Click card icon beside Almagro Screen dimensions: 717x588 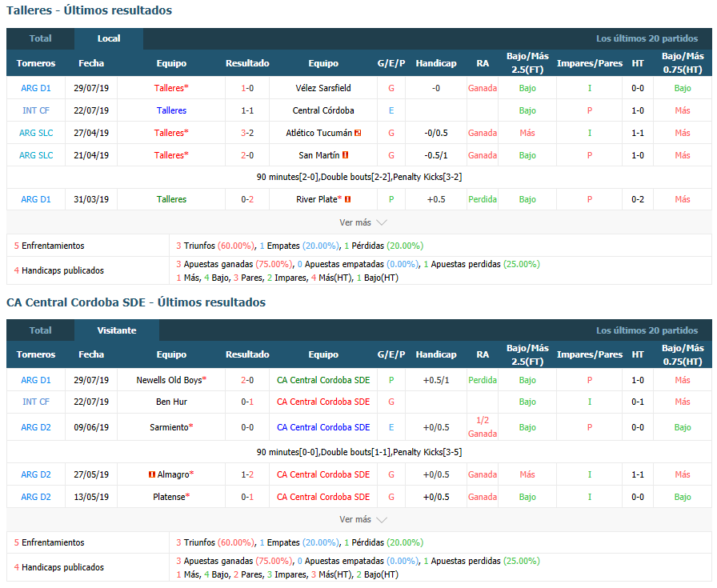pyautogui.click(x=152, y=474)
